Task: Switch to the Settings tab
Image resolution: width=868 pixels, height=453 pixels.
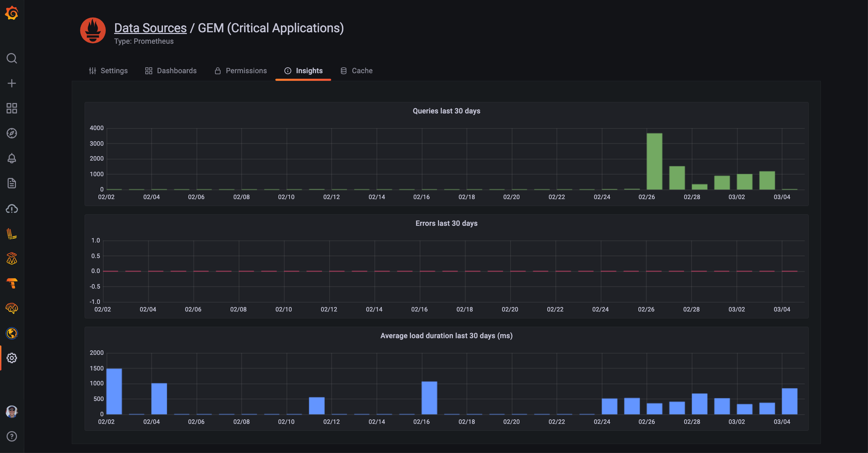Action: pos(108,71)
